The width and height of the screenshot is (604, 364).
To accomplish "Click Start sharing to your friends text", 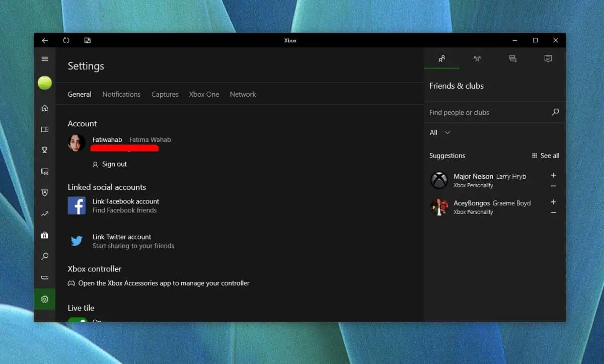I will [133, 246].
